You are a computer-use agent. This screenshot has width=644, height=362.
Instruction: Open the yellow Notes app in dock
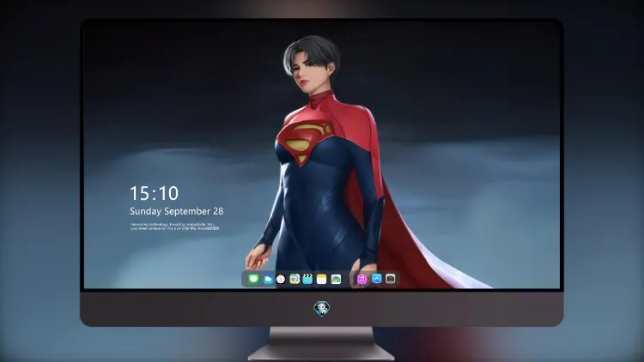[x=322, y=279]
